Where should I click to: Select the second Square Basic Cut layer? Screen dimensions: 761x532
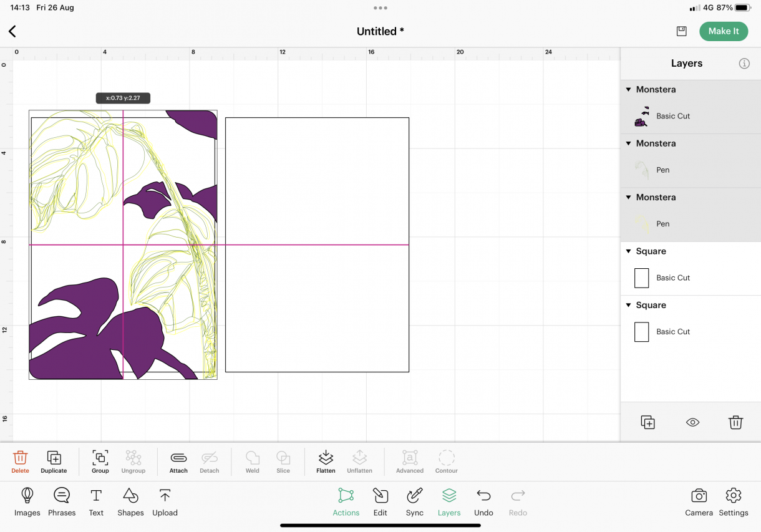(691, 332)
